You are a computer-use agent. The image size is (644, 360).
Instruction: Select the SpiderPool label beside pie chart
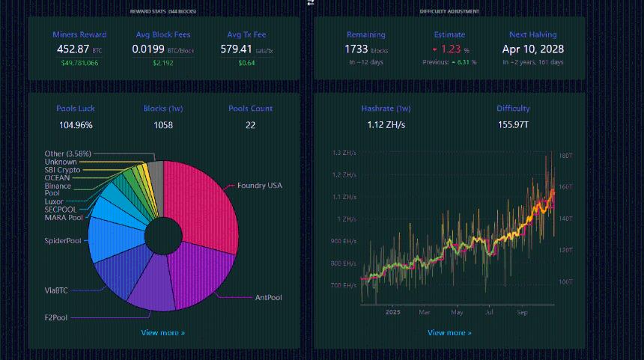[x=63, y=240]
